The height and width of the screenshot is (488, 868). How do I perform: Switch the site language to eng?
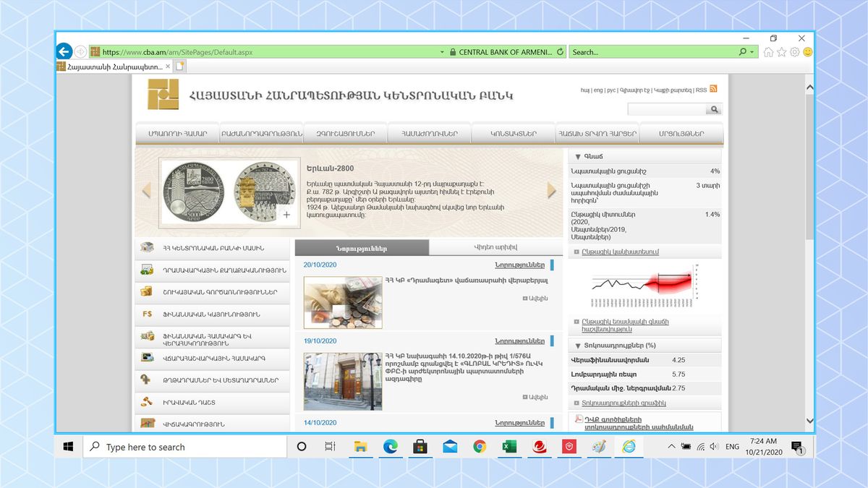click(x=598, y=89)
